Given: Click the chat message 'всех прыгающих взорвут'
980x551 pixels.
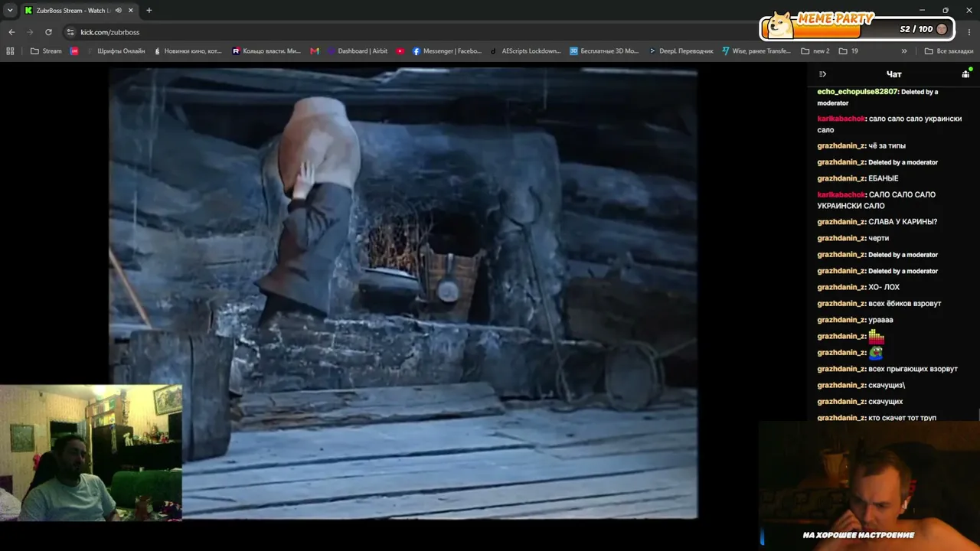Looking at the screenshot, I should [x=913, y=369].
